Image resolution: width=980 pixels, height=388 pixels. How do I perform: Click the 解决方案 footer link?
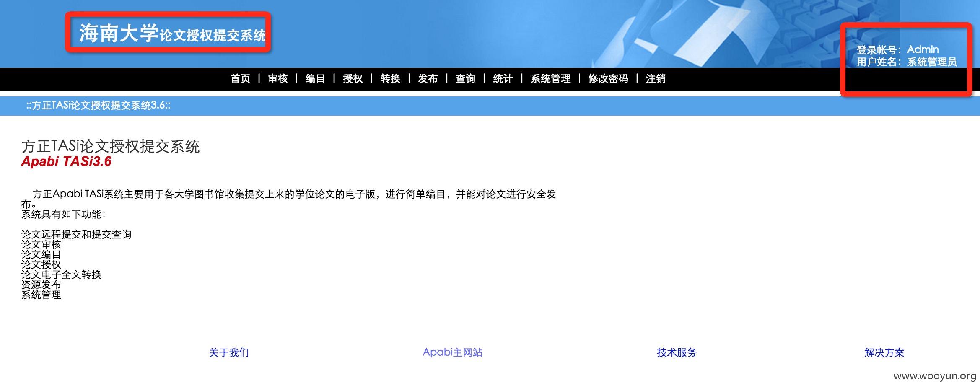coord(884,353)
